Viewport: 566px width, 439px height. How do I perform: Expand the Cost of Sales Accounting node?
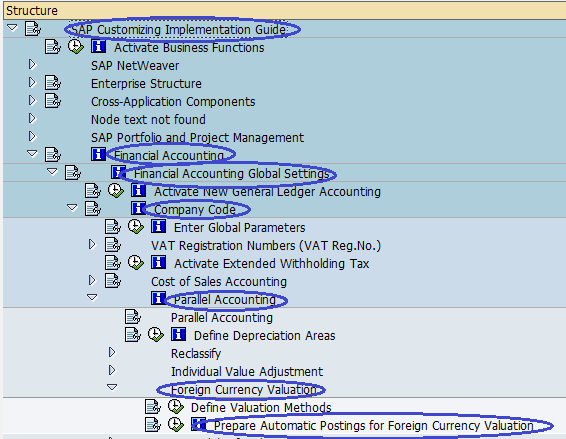coord(92,281)
